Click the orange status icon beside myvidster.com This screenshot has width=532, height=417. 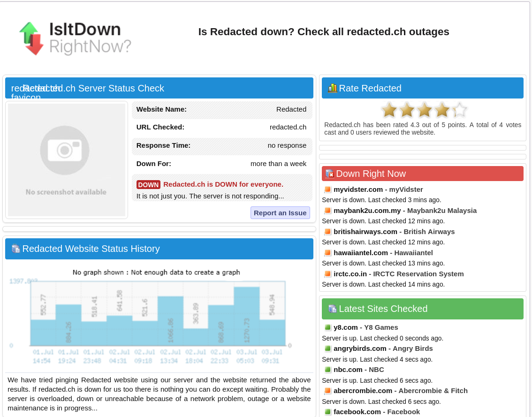pyautogui.click(x=327, y=190)
